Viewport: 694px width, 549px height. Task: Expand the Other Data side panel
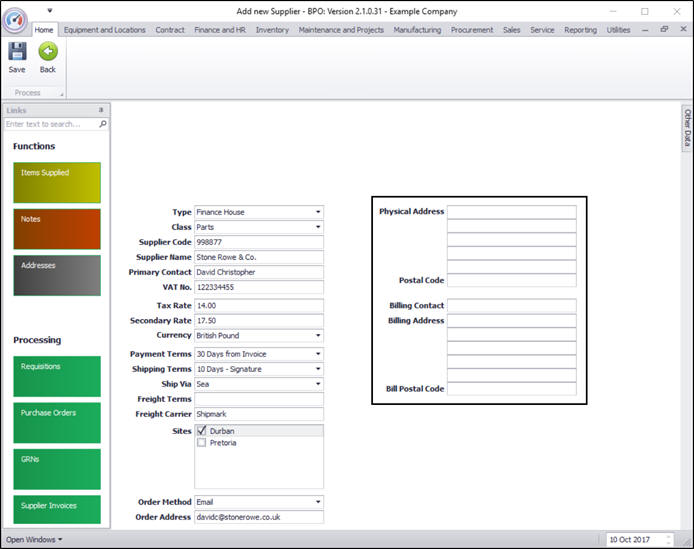pyautogui.click(x=687, y=128)
